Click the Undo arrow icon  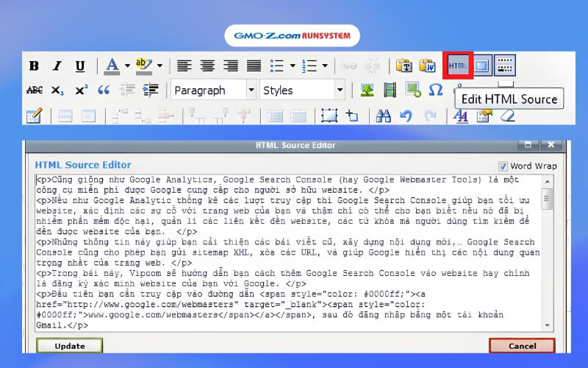pos(406,116)
